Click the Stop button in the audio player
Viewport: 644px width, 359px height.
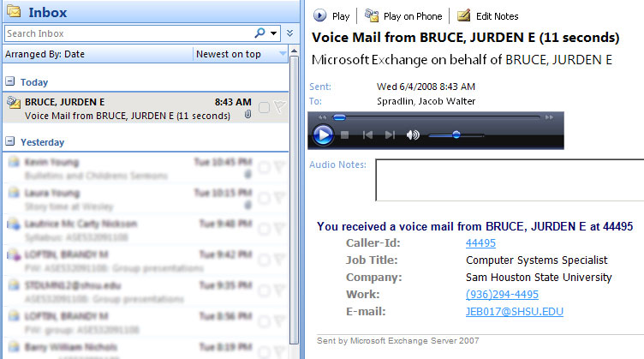point(345,135)
